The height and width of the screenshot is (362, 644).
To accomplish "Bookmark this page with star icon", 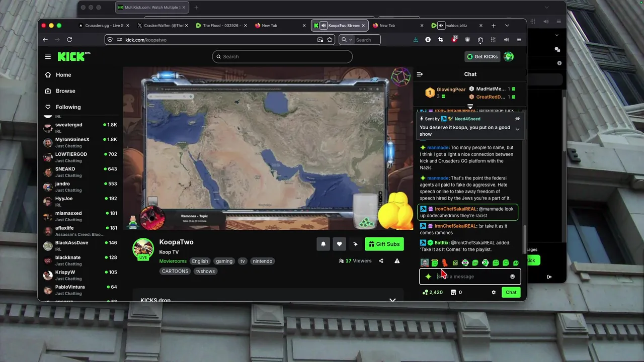I will click(330, 40).
